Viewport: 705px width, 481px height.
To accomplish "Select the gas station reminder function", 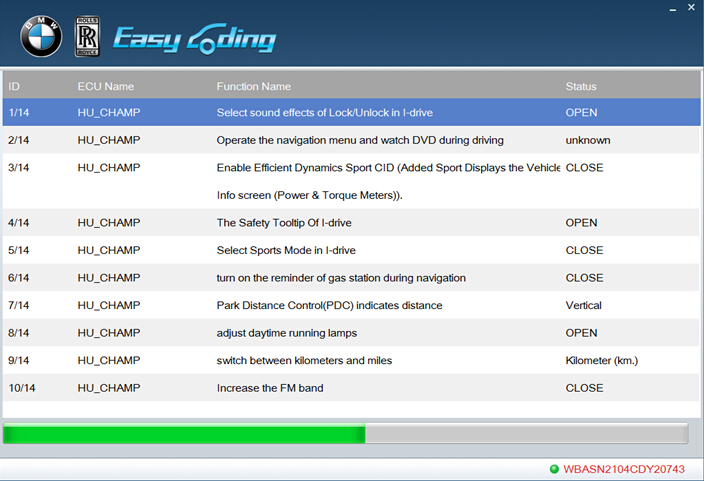I will pos(351,278).
